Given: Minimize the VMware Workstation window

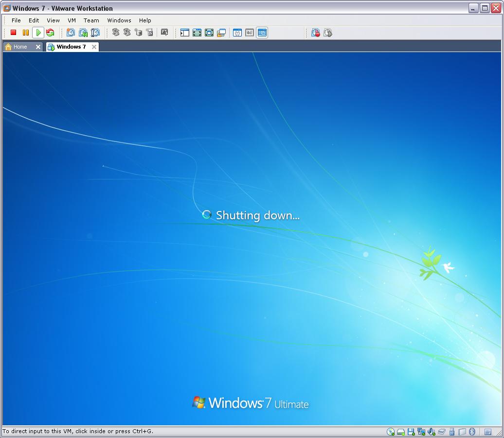Looking at the screenshot, I should 473,8.
